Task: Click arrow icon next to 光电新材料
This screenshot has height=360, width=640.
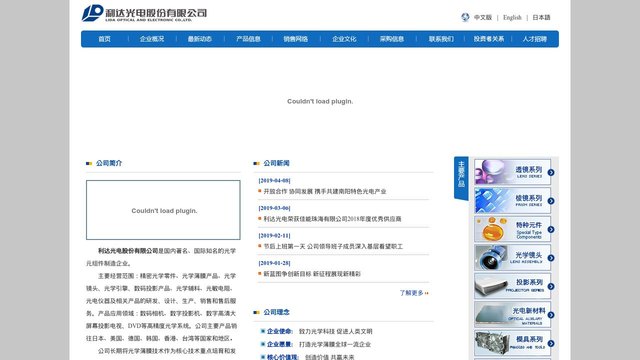Action: [x=551, y=315]
